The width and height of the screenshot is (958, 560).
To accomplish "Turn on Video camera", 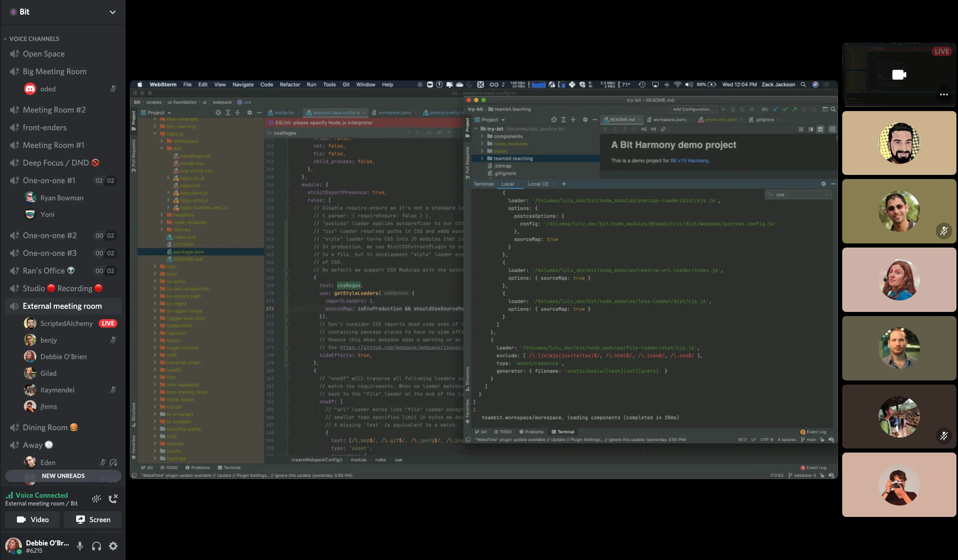I will pyautogui.click(x=33, y=519).
